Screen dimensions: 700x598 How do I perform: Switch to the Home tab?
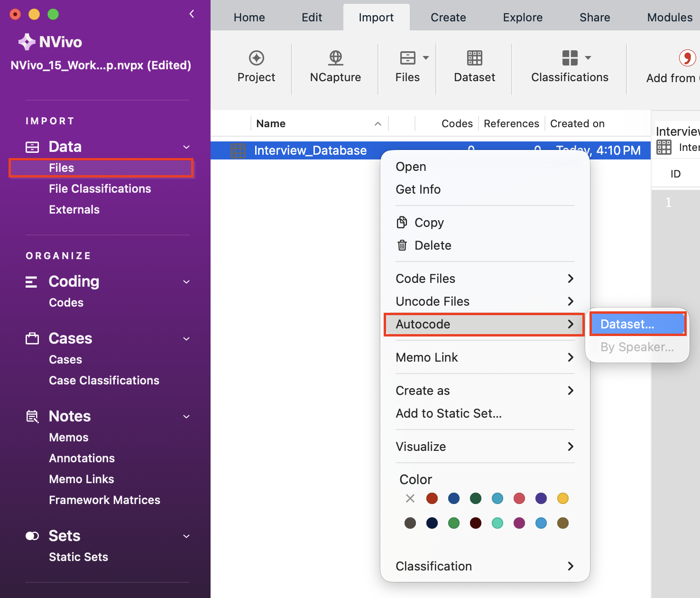click(x=249, y=18)
